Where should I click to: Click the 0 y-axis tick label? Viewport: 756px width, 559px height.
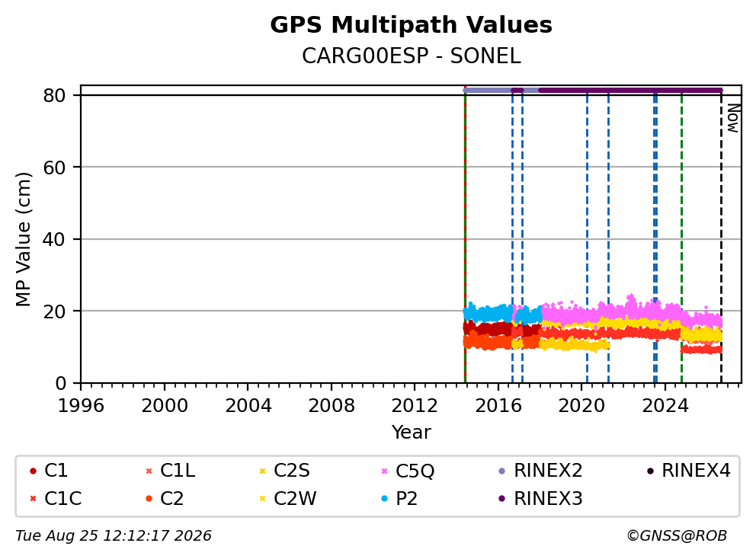coord(60,384)
